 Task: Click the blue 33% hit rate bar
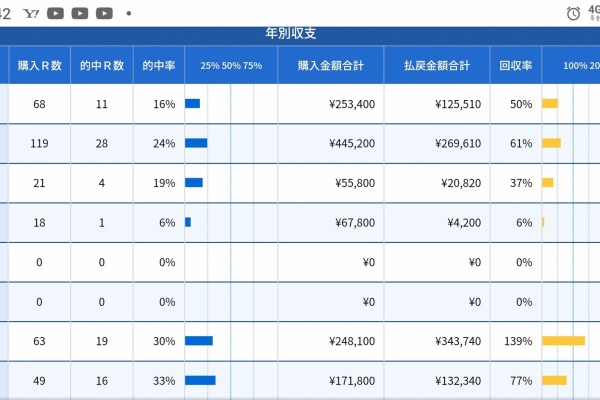[200, 380]
